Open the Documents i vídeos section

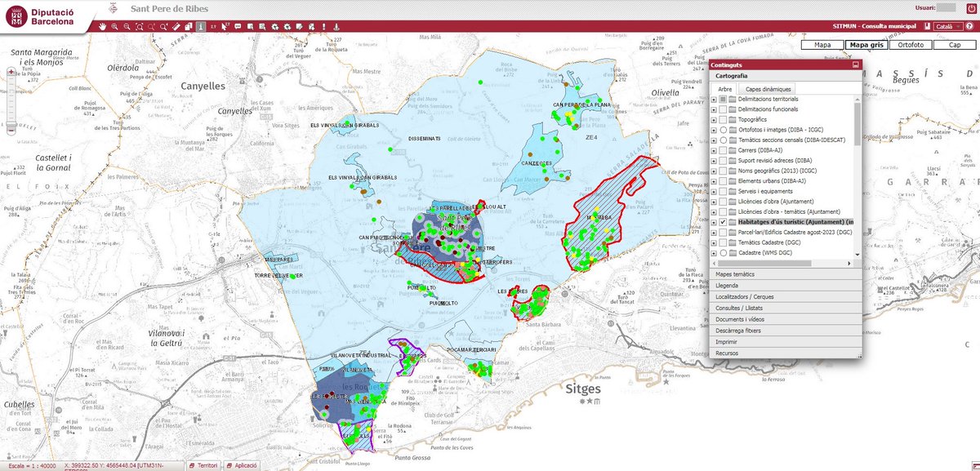[x=785, y=319]
